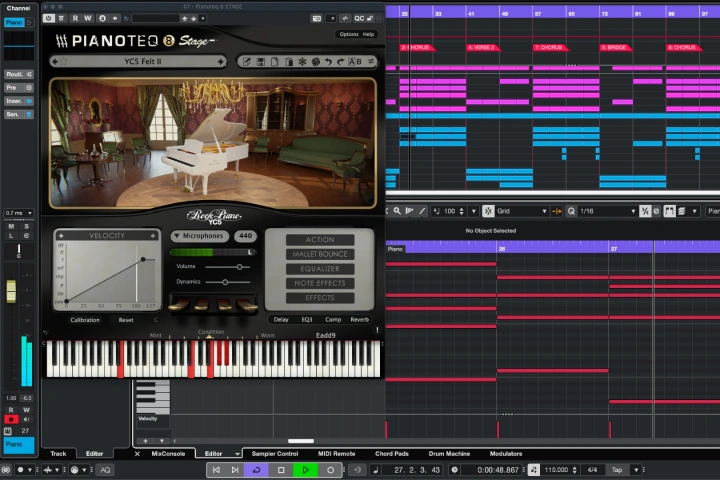Switch to MIDI Remote tab

point(337,454)
